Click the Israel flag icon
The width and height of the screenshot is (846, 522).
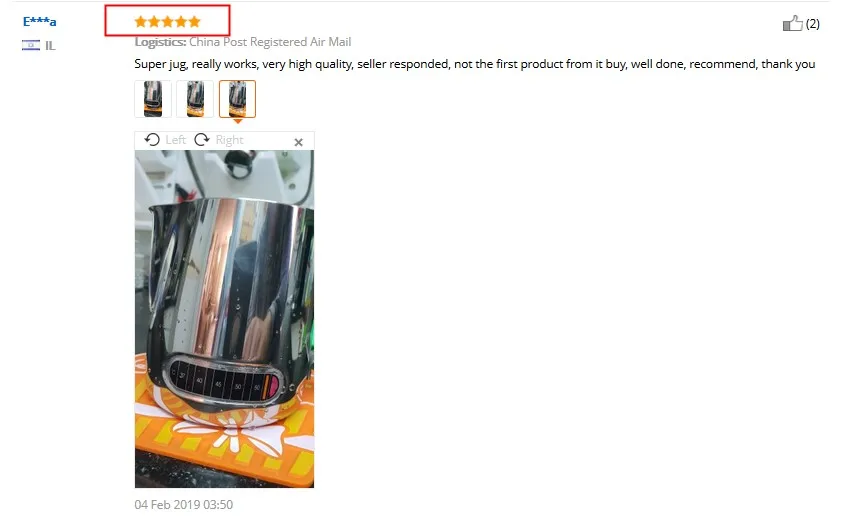(x=31, y=45)
